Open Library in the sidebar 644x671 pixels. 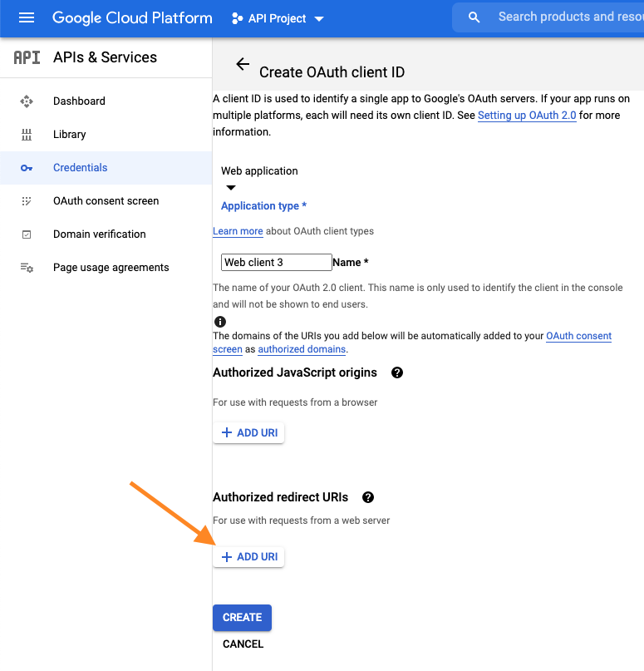106,135
